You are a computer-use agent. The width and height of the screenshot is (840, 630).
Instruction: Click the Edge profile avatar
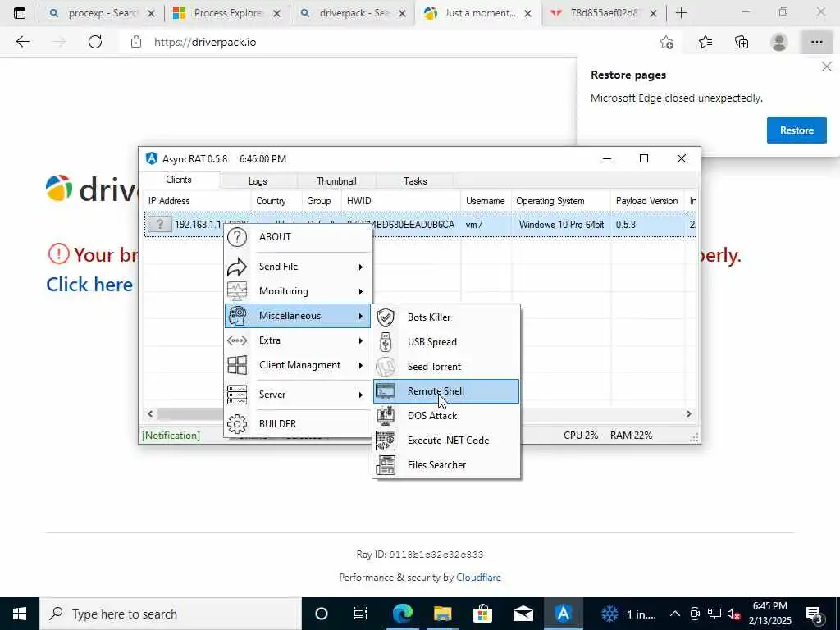[x=779, y=42]
